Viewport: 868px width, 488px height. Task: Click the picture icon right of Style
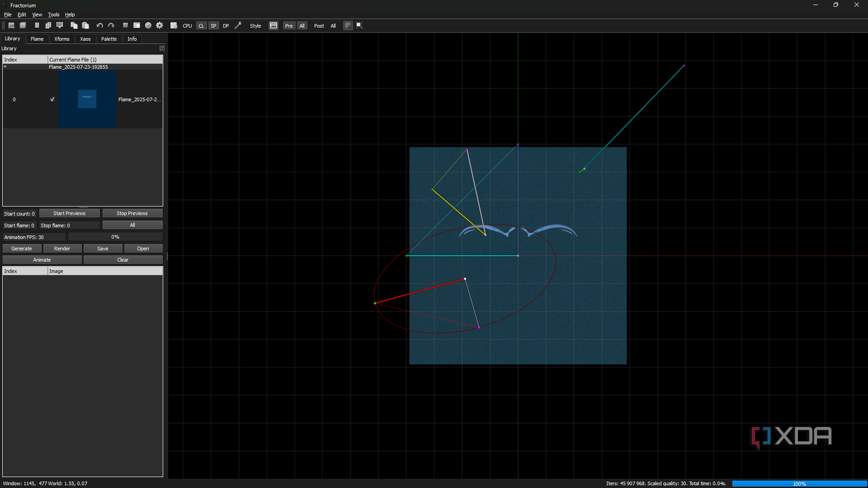click(274, 25)
